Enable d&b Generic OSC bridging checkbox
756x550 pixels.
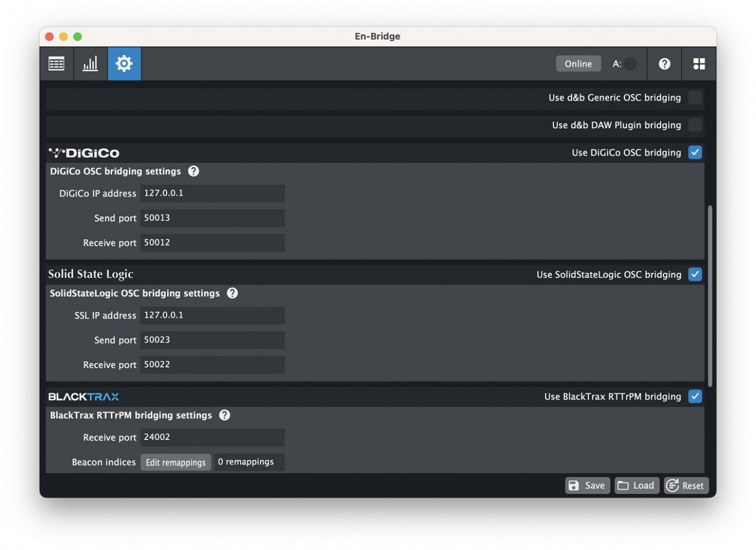coord(695,97)
